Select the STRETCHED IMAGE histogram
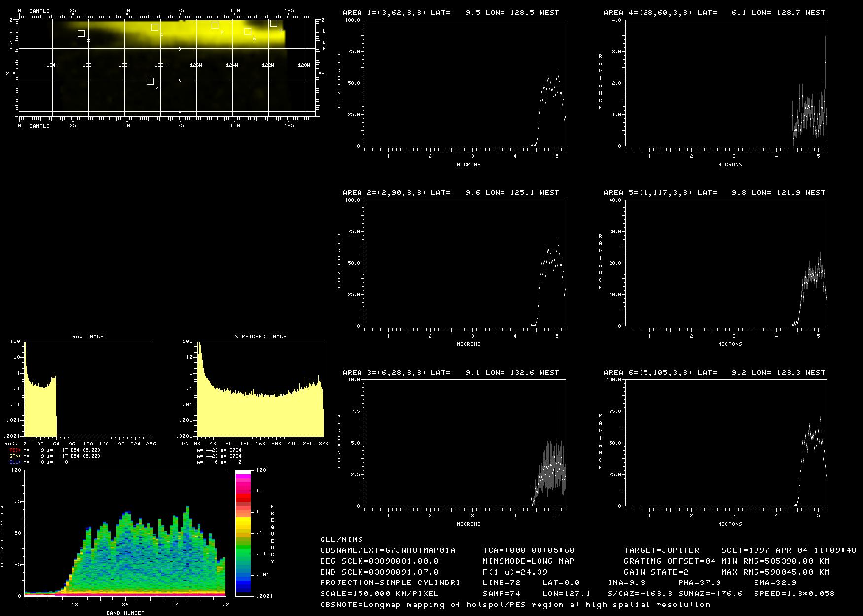Viewport: 863px width, 616px height. click(x=260, y=389)
